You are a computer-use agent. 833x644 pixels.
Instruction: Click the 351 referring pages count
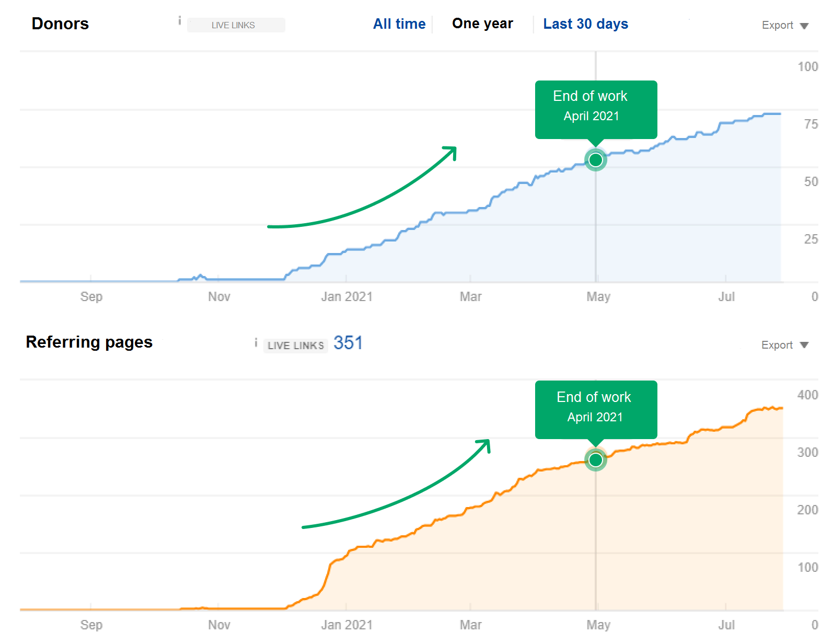point(348,343)
